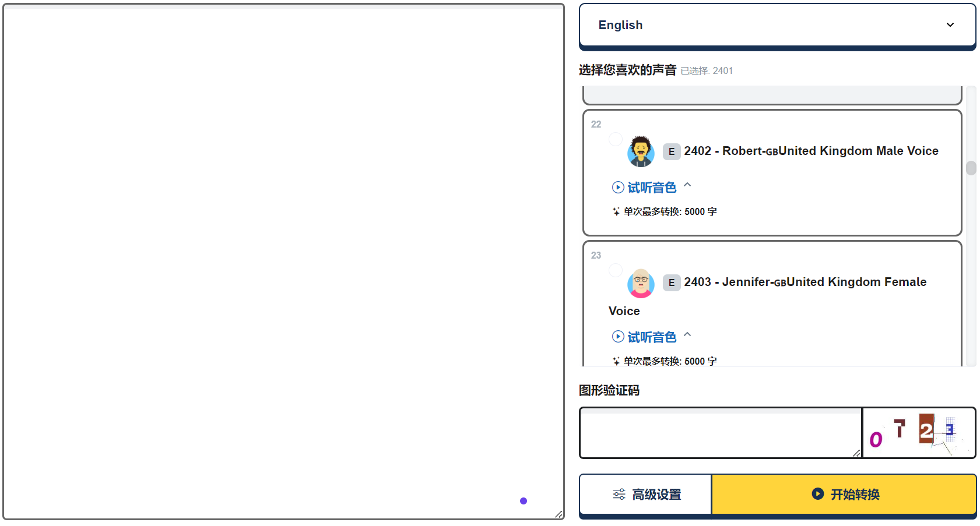The height and width of the screenshot is (526, 980).
Task: Click Robert's male avatar picture
Action: point(640,151)
